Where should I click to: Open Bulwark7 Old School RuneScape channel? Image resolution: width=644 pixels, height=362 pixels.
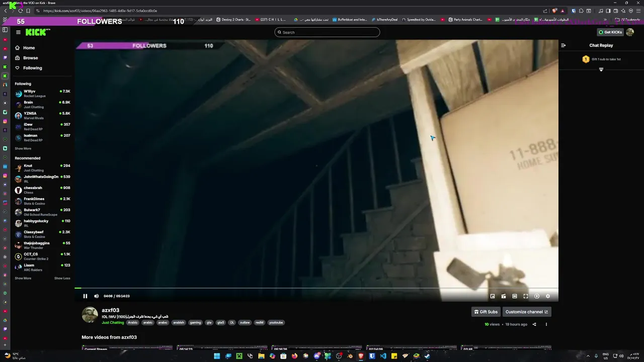(x=42, y=212)
